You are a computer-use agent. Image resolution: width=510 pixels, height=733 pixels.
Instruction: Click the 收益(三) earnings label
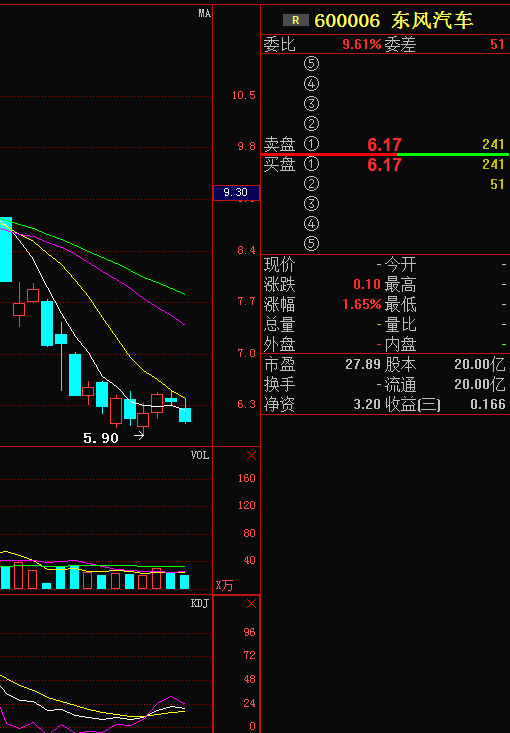tap(413, 404)
